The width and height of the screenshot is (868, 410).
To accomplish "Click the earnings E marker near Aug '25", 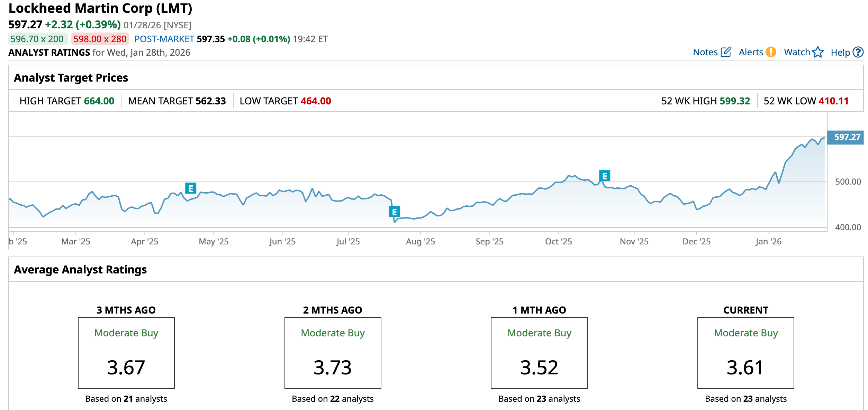I will [394, 212].
